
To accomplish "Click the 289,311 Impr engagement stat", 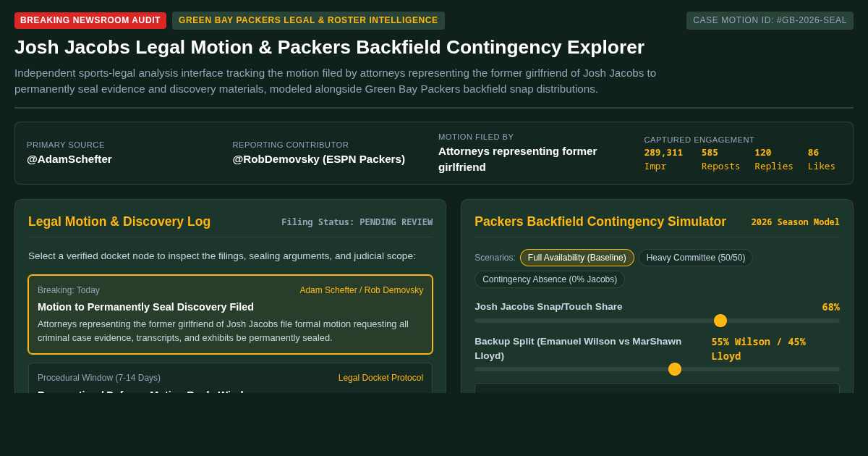I will click(x=663, y=159).
